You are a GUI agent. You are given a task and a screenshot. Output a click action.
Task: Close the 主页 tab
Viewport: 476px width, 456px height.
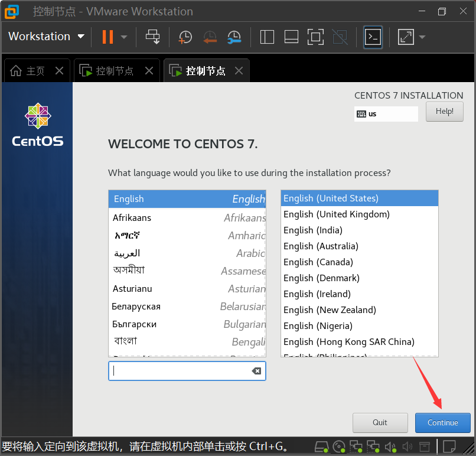tap(60, 71)
